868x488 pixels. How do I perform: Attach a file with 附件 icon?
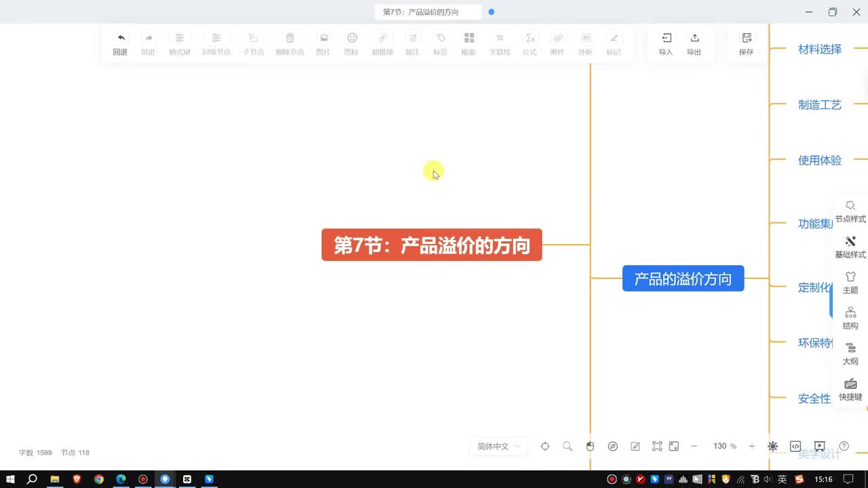point(557,38)
